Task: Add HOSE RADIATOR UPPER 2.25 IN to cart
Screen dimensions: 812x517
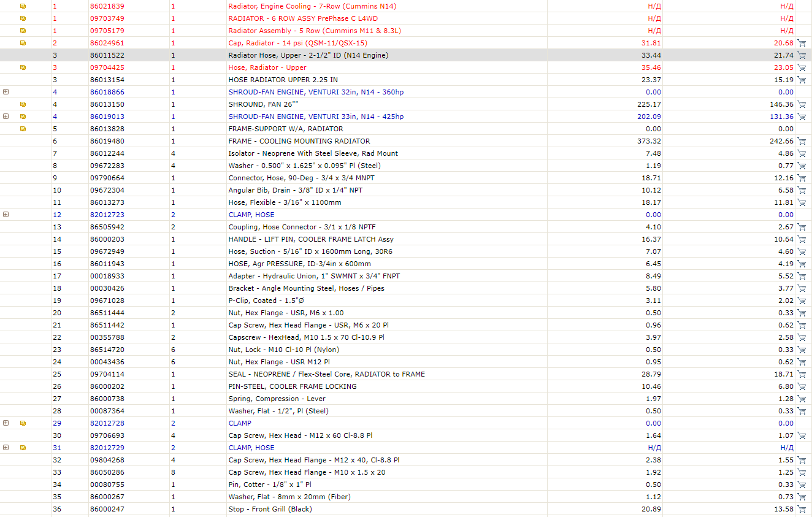Action: pos(802,80)
